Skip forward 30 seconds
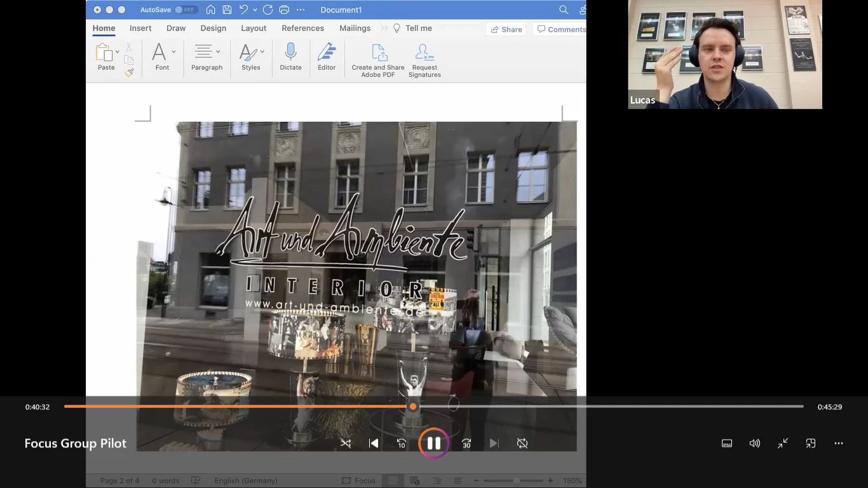This screenshot has height=488, width=868. click(466, 444)
